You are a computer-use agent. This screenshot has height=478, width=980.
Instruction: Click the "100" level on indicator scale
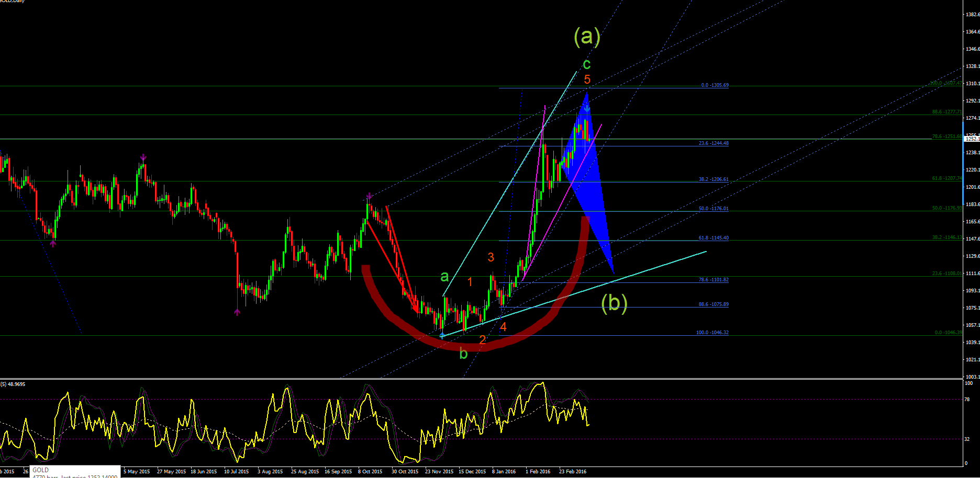(x=970, y=383)
